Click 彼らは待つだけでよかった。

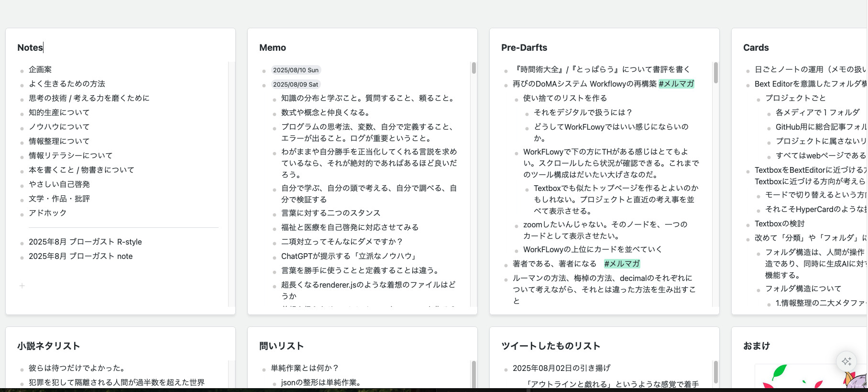[x=78, y=368]
